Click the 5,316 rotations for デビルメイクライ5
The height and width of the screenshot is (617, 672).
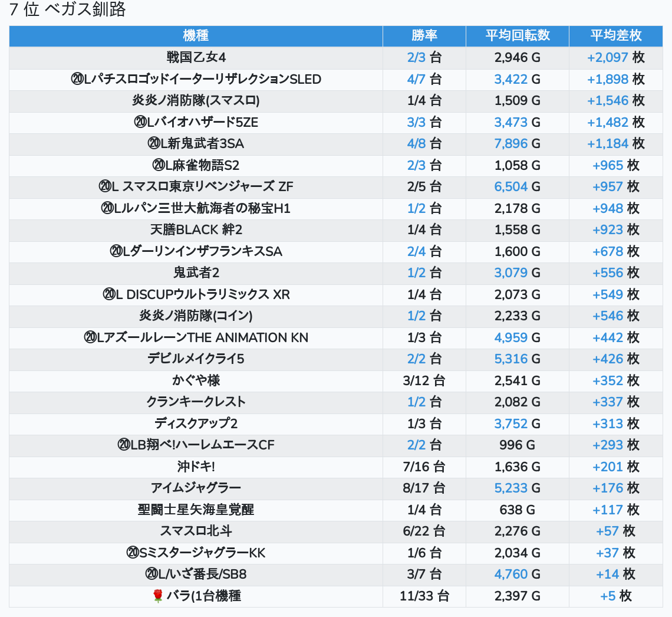(x=511, y=359)
